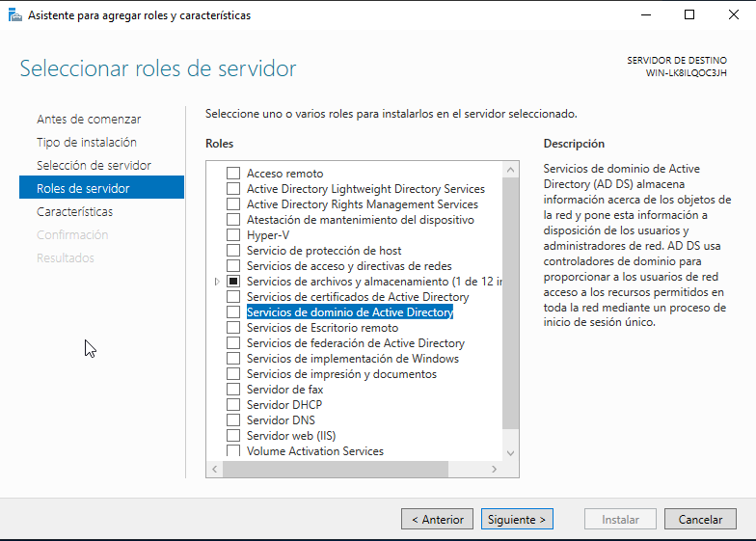Screen dimensions: 756x541
Task: Check Servicios de dominio de Active Directory checkbox
Action: (233, 312)
